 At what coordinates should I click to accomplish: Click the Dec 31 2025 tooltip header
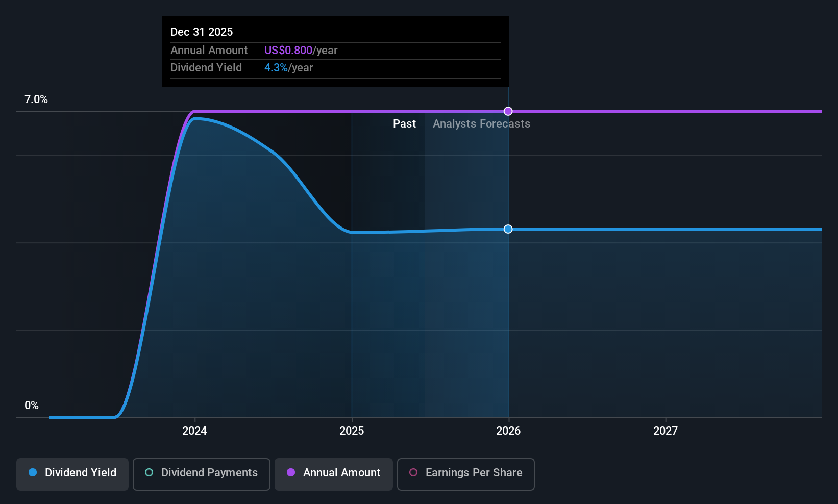click(202, 32)
